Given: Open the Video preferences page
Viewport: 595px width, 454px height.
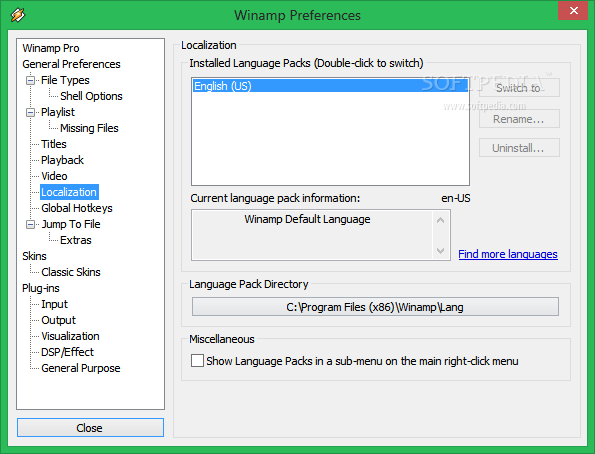Looking at the screenshot, I should click(x=54, y=176).
